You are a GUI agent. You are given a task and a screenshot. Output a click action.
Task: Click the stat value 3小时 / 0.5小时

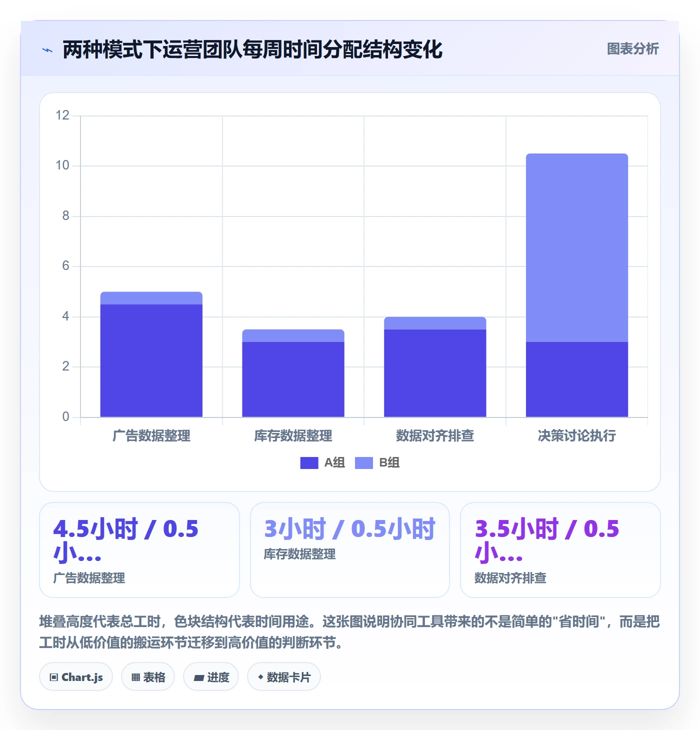coord(349,529)
